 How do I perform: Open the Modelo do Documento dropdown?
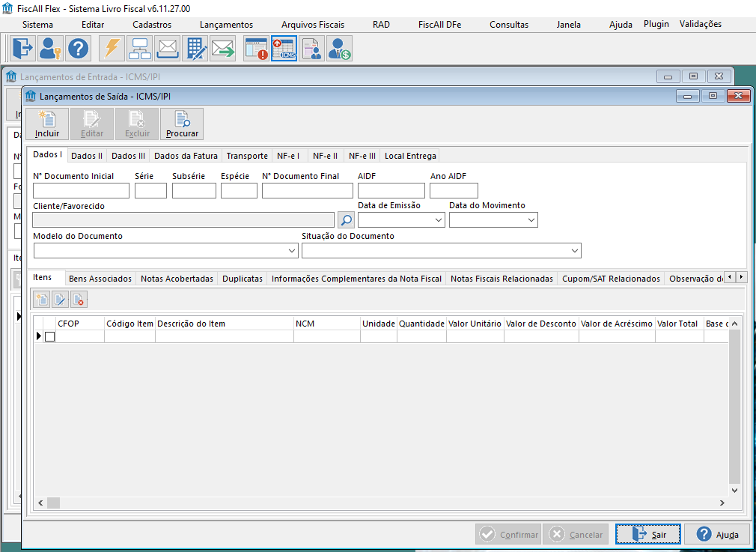pos(292,250)
